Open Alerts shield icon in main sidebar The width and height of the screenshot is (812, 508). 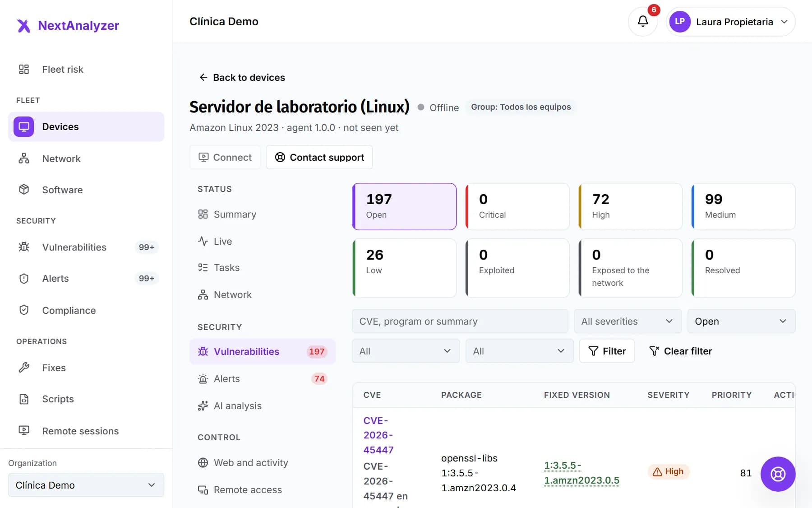coord(24,278)
